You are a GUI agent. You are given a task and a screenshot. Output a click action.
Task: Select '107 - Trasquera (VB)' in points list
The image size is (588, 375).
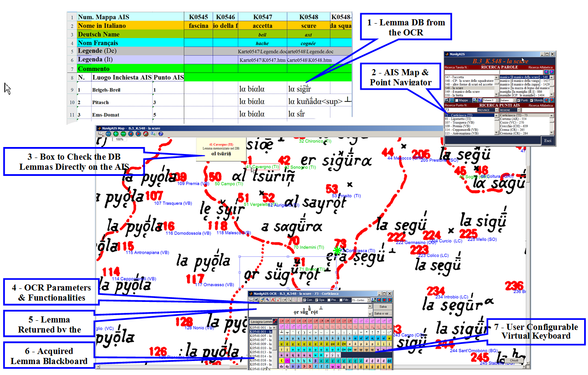(470, 123)
